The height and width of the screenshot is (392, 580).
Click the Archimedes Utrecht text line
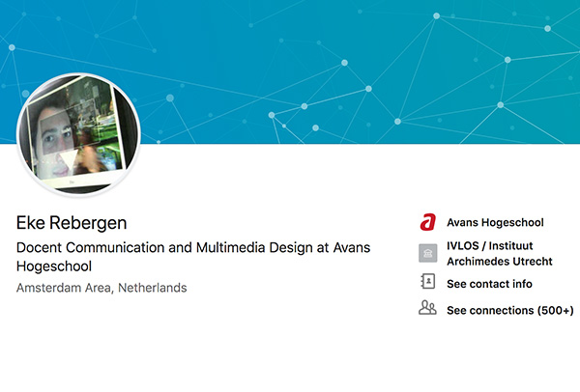coord(500,262)
